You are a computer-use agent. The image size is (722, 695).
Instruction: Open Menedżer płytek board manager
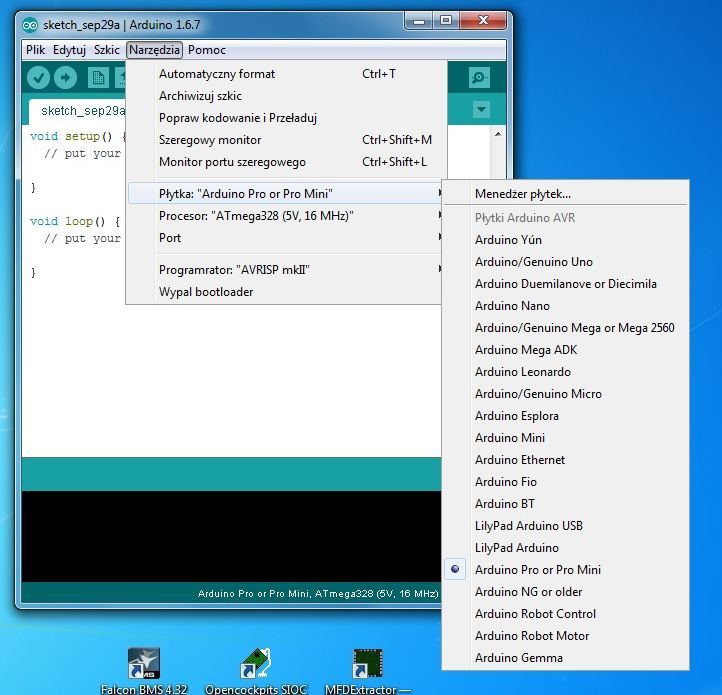coord(523,194)
